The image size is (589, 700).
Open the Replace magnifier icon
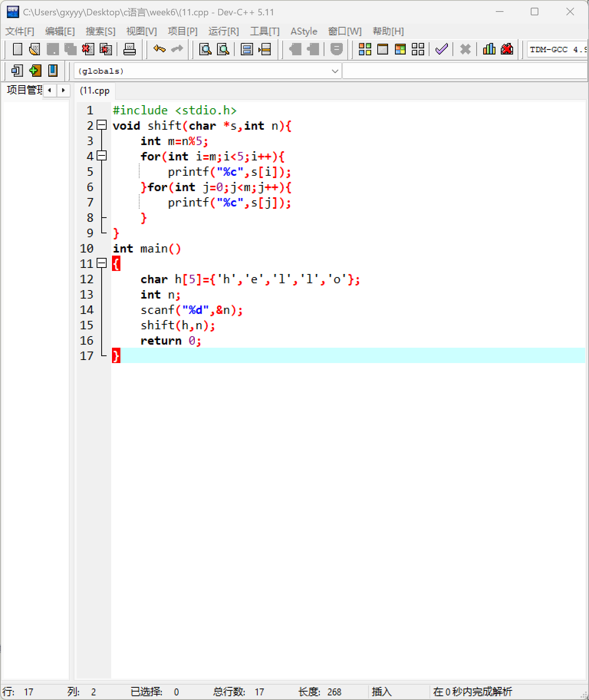point(223,49)
